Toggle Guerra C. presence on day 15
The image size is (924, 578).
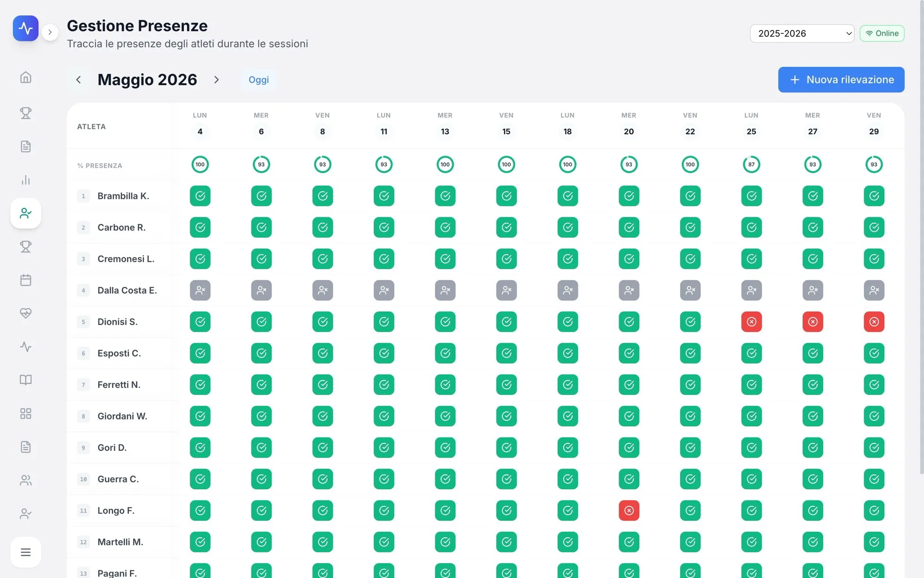(506, 479)
